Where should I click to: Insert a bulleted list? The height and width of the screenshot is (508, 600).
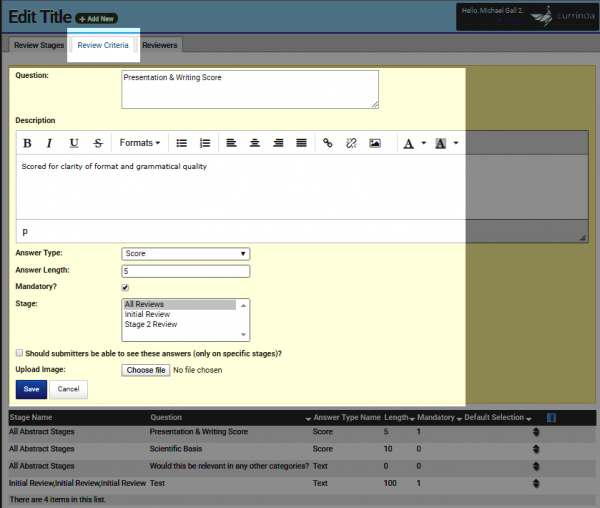(181, 143)
